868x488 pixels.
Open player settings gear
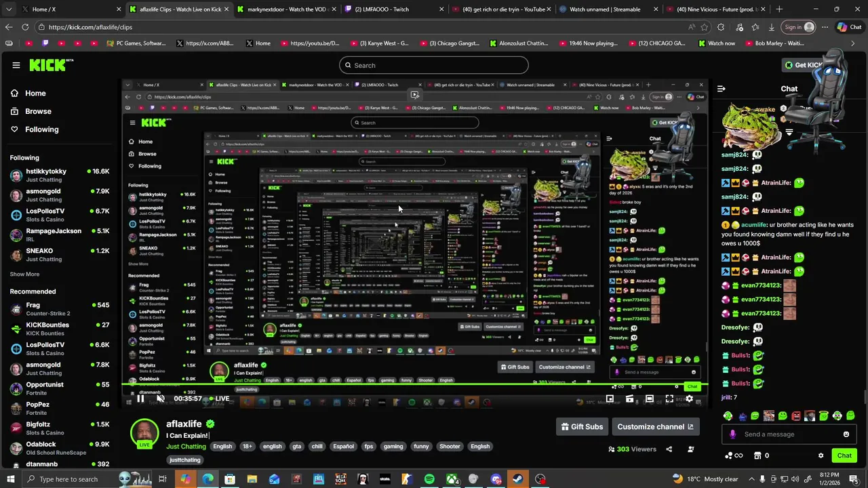click(x=689, y=399)
